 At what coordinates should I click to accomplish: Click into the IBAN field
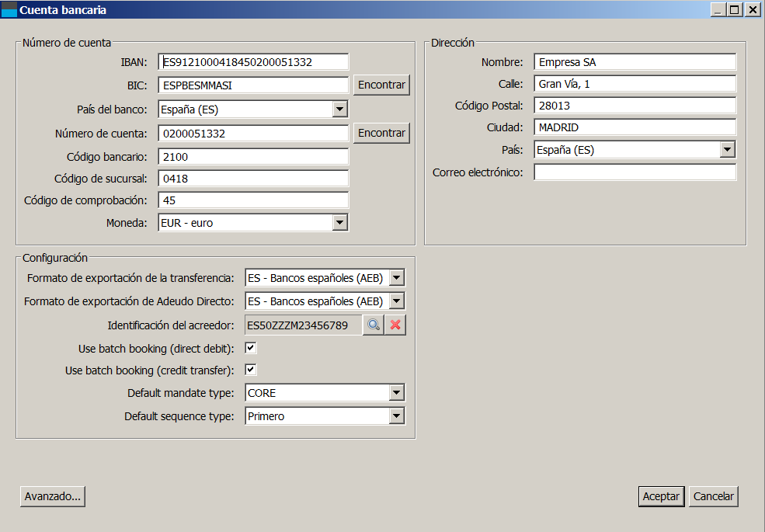[x=253, y=62]
